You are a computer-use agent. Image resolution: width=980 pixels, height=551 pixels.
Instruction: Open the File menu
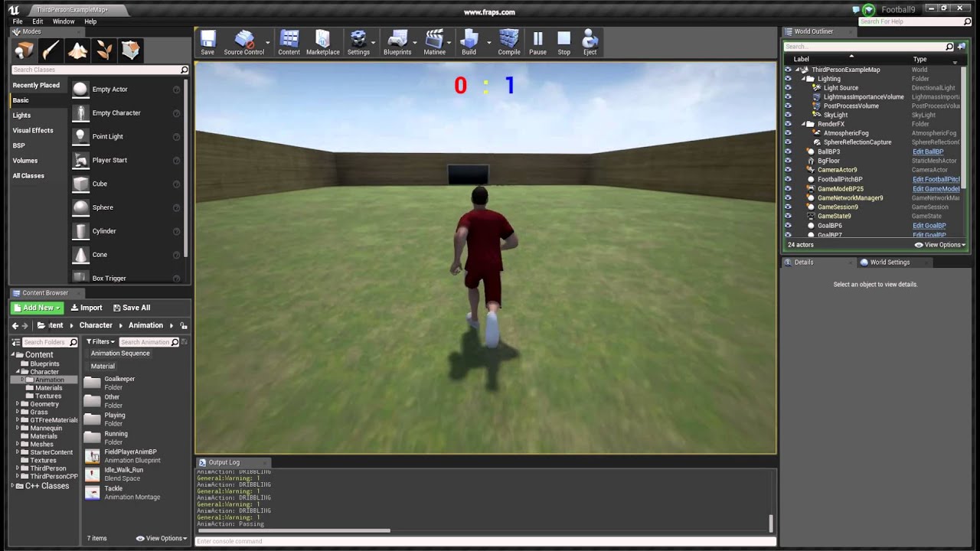(18, 21)
